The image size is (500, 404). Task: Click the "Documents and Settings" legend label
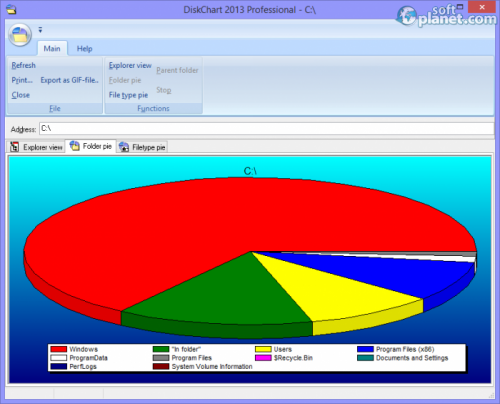coord(412,358)
